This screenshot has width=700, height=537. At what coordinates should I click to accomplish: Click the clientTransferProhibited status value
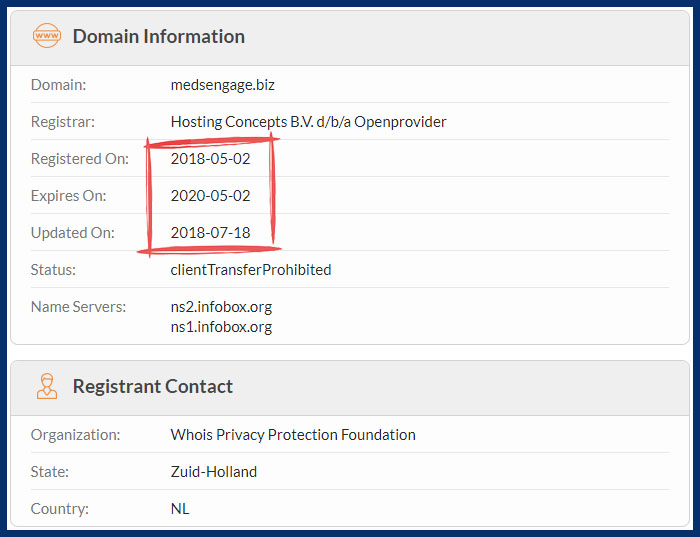click(251, 270)
